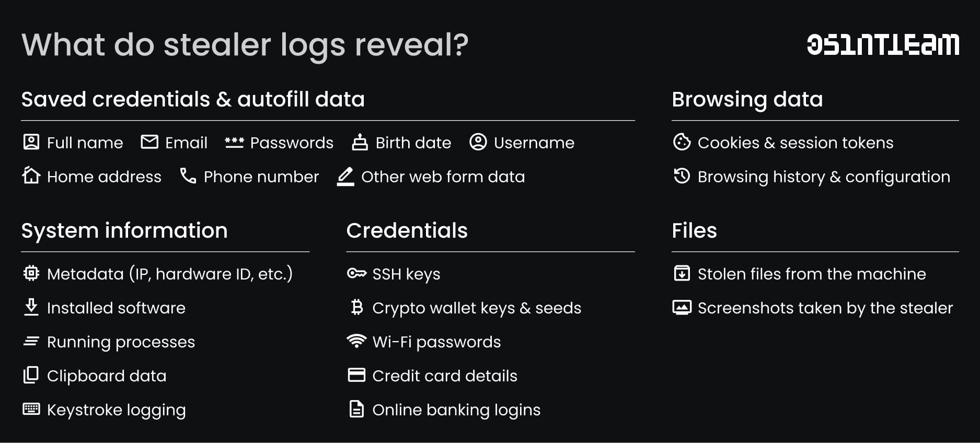
Task: Click the birthday cake icon for Birth date
Action: point(360,142)
